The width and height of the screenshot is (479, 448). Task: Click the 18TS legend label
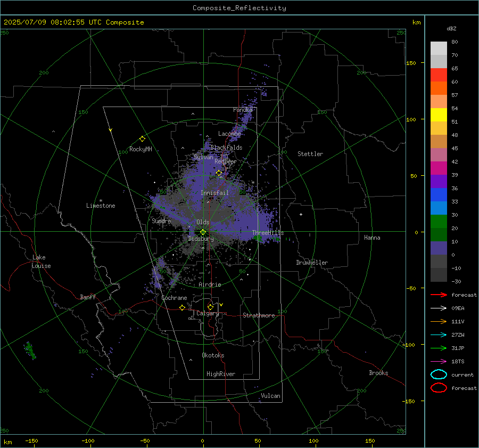[458, 362]
